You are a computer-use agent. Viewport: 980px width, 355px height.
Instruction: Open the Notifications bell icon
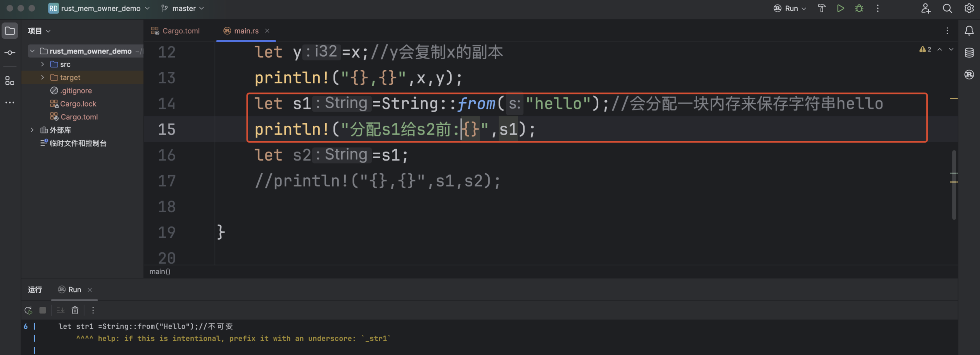tap(969, 31)
